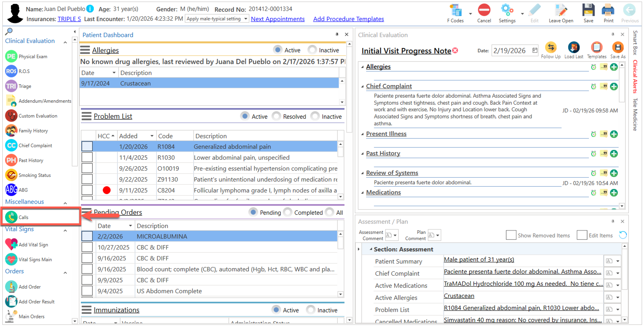The height and width of the screenshot is (326, 644).
Task: Click the Calls icon in Miscellaneous
Action: coord(11,217)
